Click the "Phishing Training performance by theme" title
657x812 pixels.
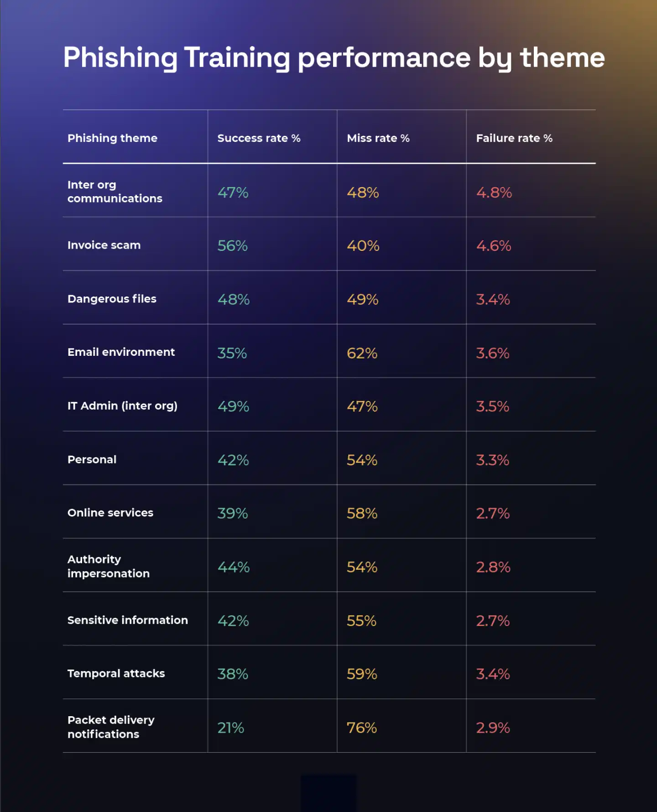coord(334,58)
